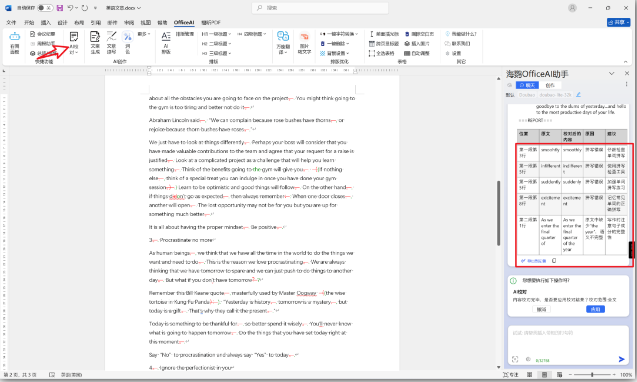Click the copy icon below proofreading table
Image resolution: width=637 pixels, height=382 pixels.
click(554, 261)
